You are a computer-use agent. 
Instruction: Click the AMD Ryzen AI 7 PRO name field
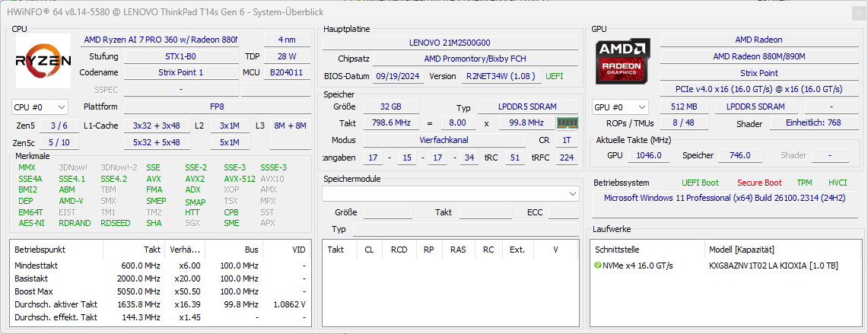[161, 40]
